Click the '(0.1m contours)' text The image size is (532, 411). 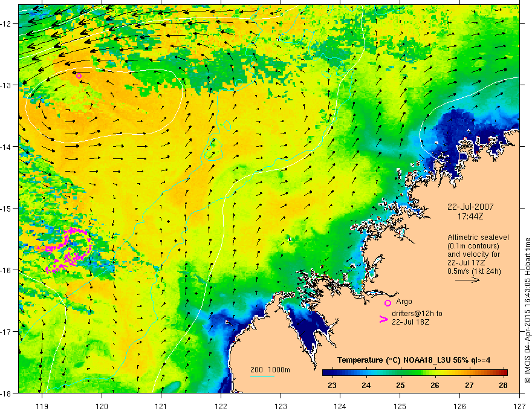pos(473,246)
